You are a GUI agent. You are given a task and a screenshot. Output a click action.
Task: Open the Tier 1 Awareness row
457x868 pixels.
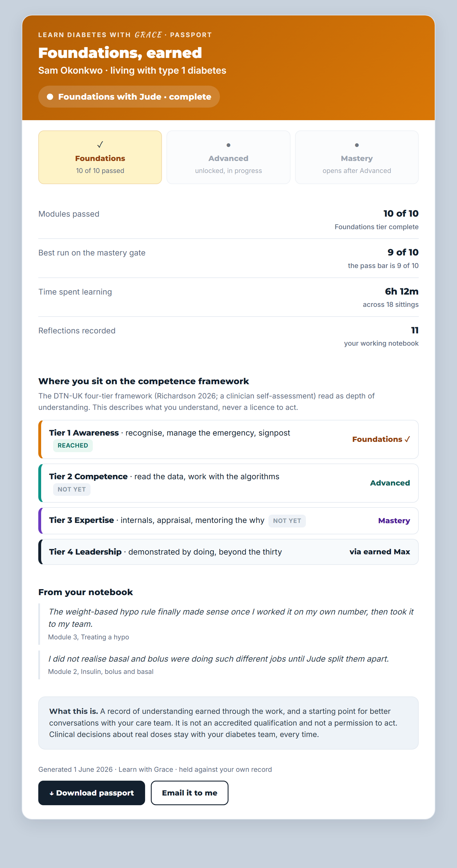[228, 439]
